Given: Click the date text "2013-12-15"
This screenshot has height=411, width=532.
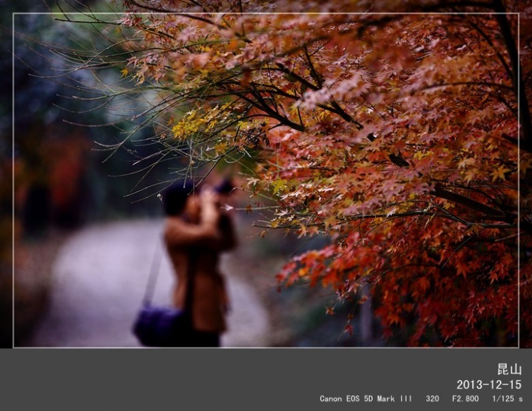Looking at the screenshot, I should [489, 384].
